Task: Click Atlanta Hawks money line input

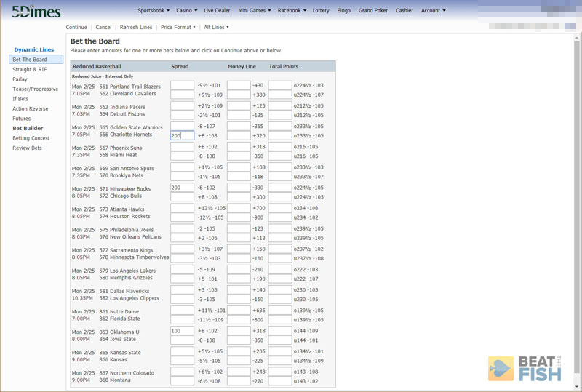Action: (x=239, y=208)
